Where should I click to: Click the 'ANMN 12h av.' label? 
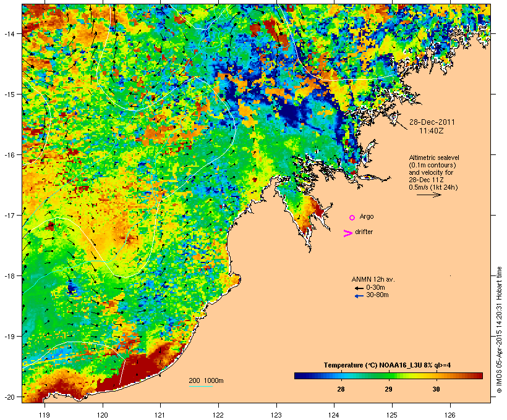click(x=373, y=279)
